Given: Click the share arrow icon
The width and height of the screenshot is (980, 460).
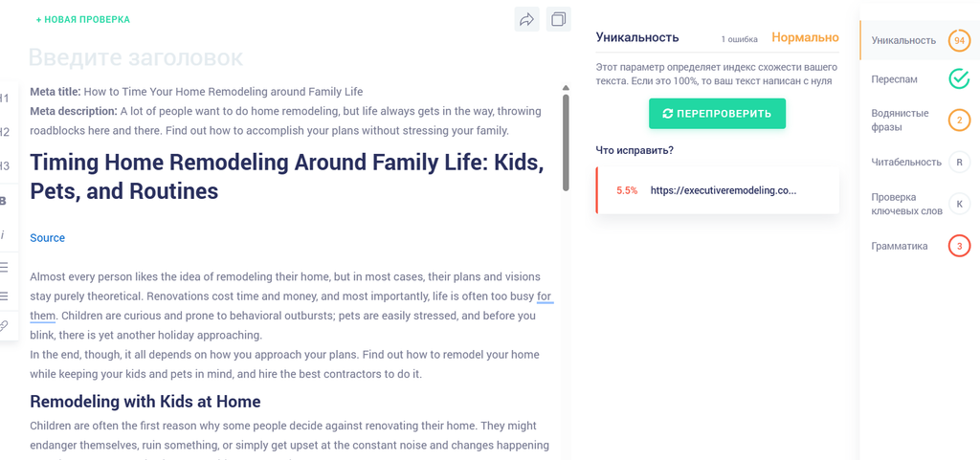Looking at the screenshot, I should (x=527, y=19).
